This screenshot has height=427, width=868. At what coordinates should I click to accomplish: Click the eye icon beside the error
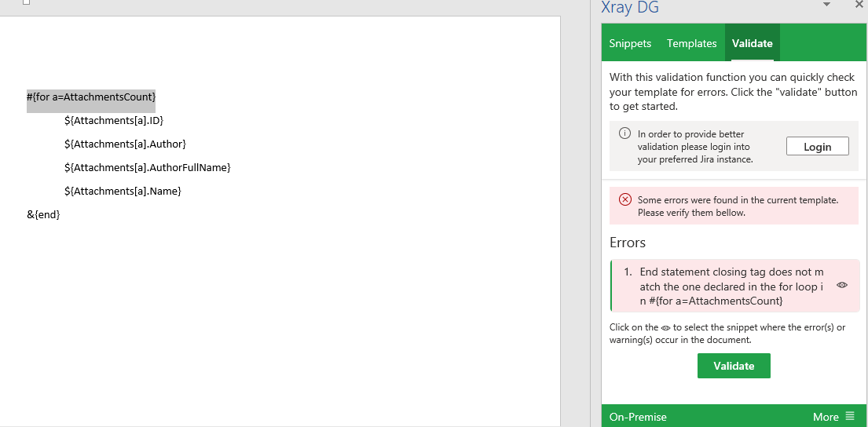click(x=842, y=285)
